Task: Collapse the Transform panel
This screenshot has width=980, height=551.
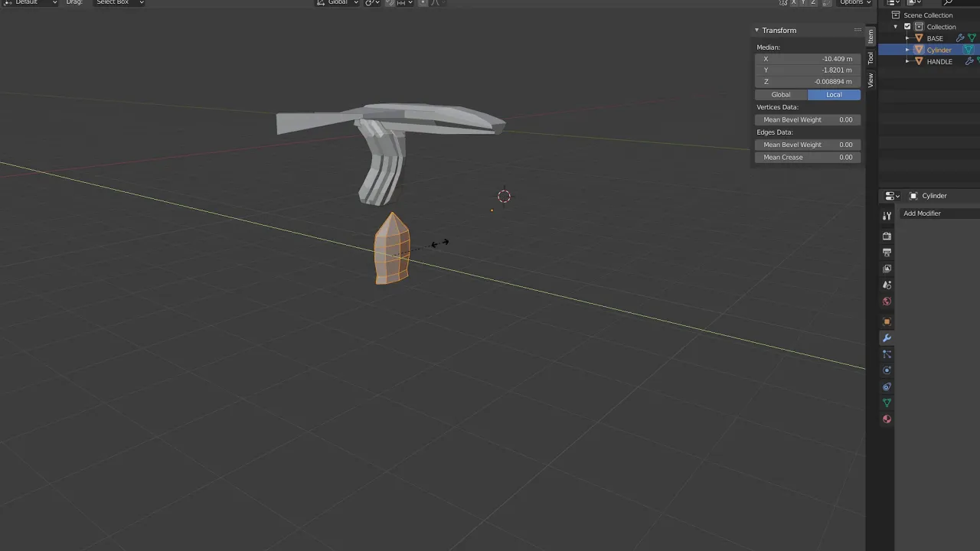Action: [756, 30]
